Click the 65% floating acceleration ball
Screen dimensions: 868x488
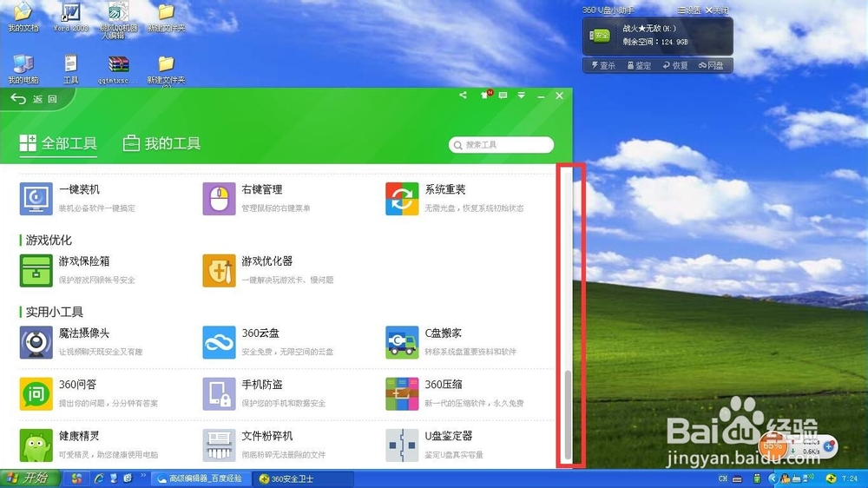tap(773, 446)
